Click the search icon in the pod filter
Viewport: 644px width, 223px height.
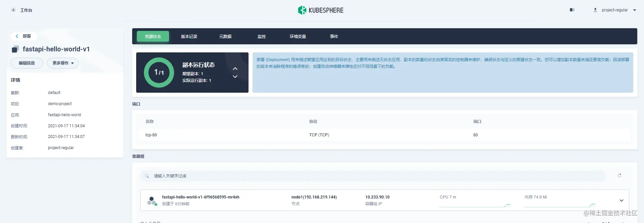coord(147,176)
